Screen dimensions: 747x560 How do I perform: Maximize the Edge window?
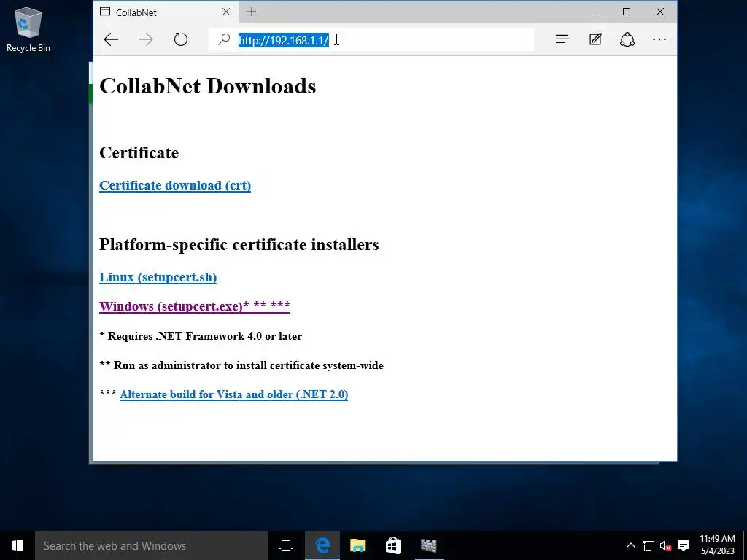(627, 12)
